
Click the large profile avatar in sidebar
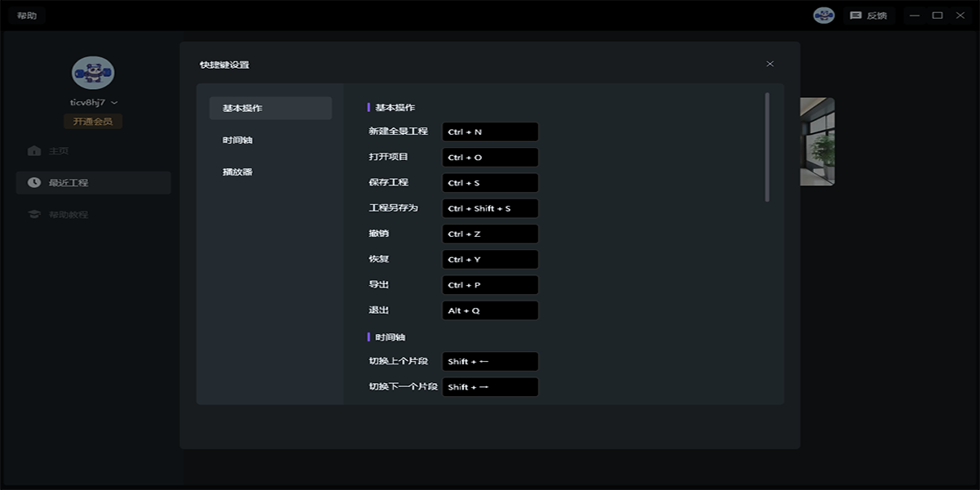(x=93, y=73)
